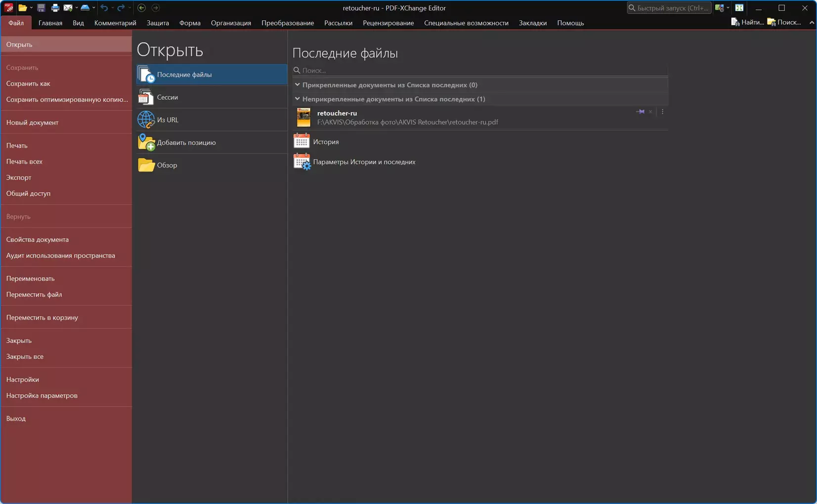The width and height of the screenshot is (817, 504).
Task: Switch to the Защита ribbon tab
Action: tap(158, 23)
